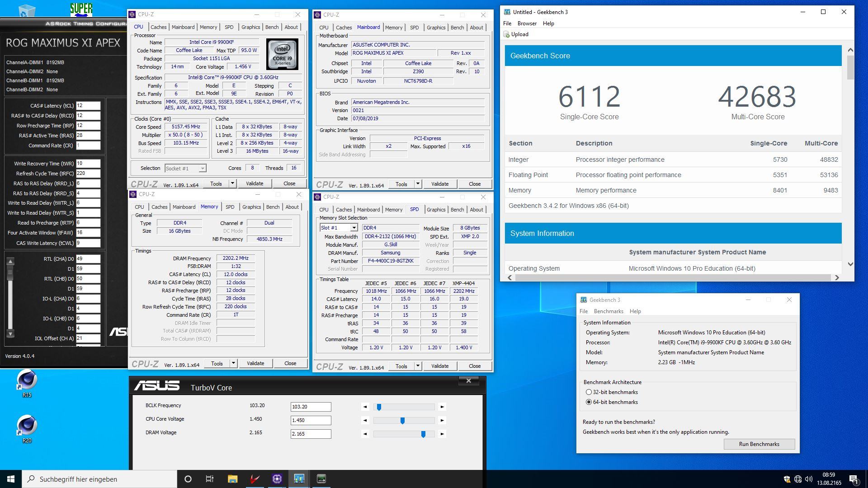Screen dimensions: 868x488
Task: Decrease BCLK Frequency with left arrow
Action: [365, 407]
